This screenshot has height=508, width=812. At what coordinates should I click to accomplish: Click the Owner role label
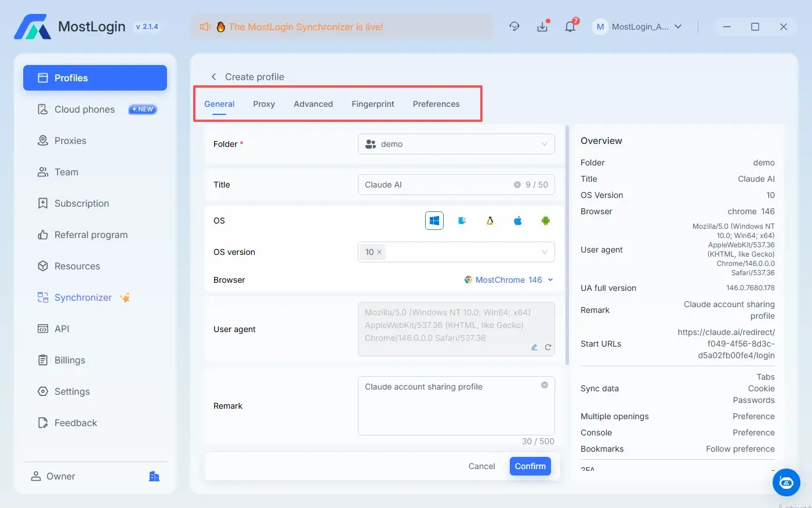pos(61,476)
